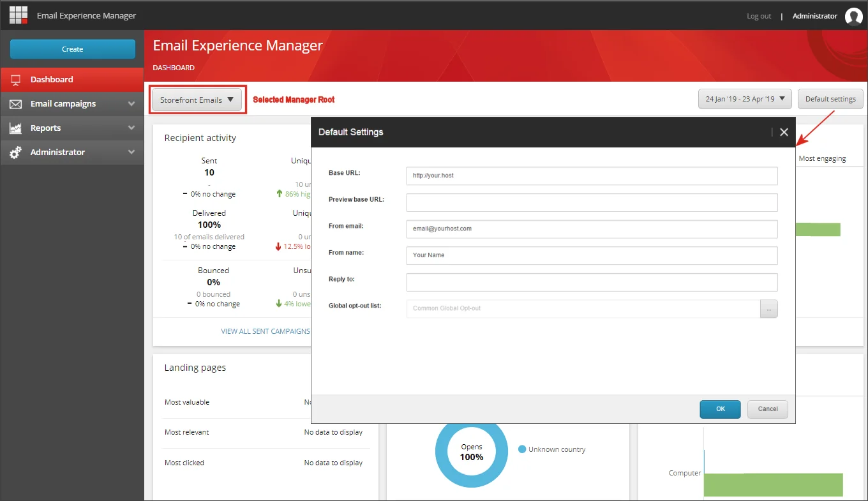Select Email campaigns in the sidebar
The height and width of the screenshot is (501, 868).
(x=72, y=104)
